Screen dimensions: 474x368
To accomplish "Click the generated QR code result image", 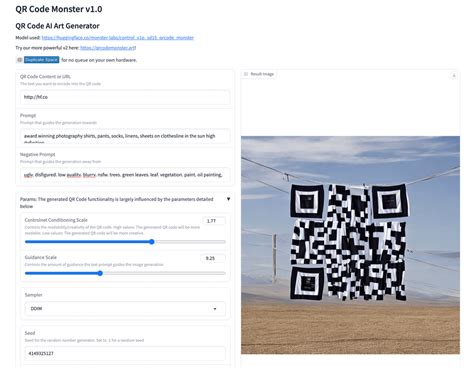I will (350, 245).
